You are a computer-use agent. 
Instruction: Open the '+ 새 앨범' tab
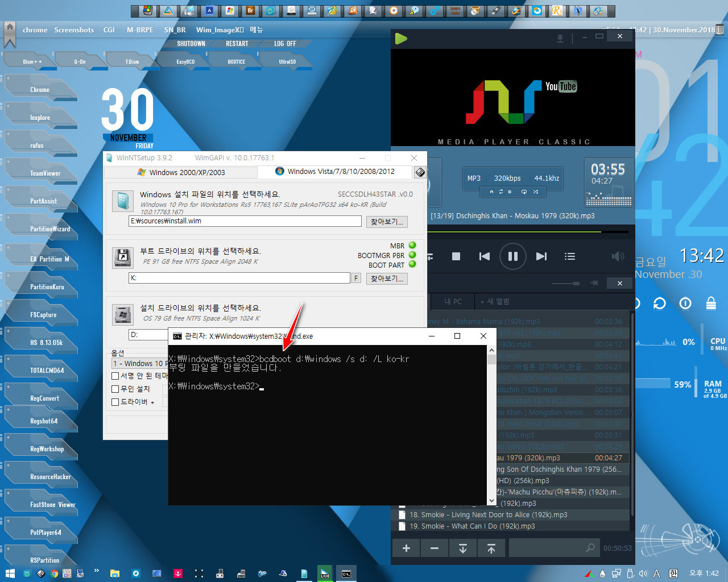pos(495,301)
